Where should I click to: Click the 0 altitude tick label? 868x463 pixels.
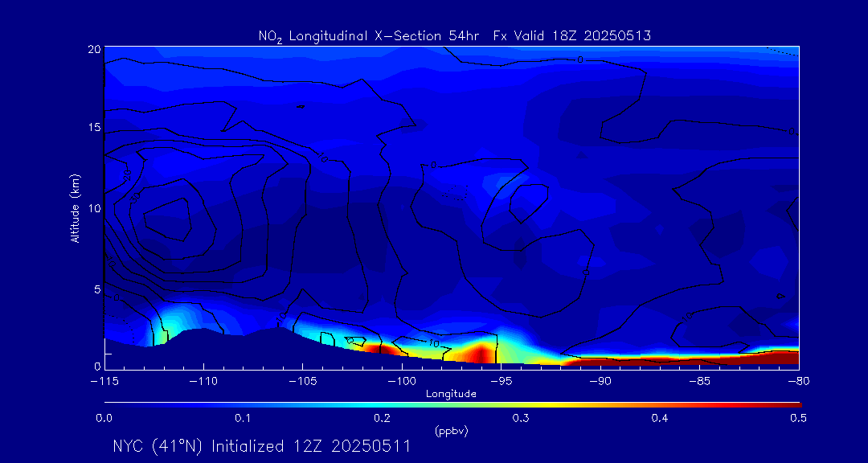96,366
